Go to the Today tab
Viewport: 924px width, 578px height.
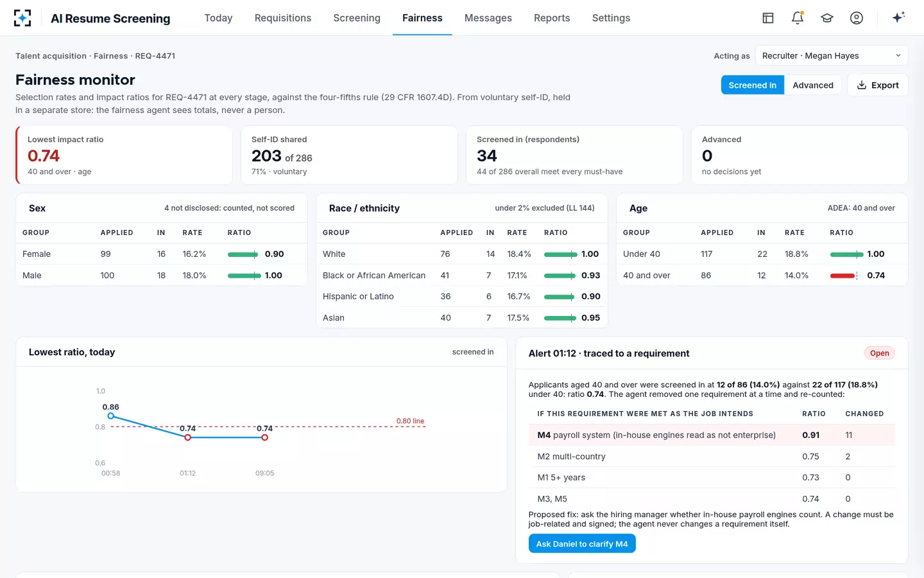coord(218,18)
